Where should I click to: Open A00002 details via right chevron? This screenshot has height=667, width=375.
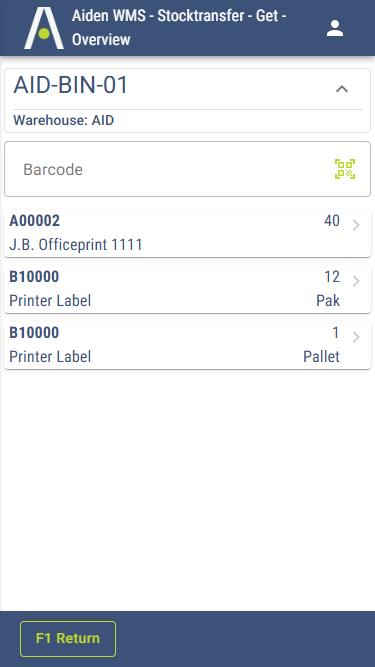356,225
